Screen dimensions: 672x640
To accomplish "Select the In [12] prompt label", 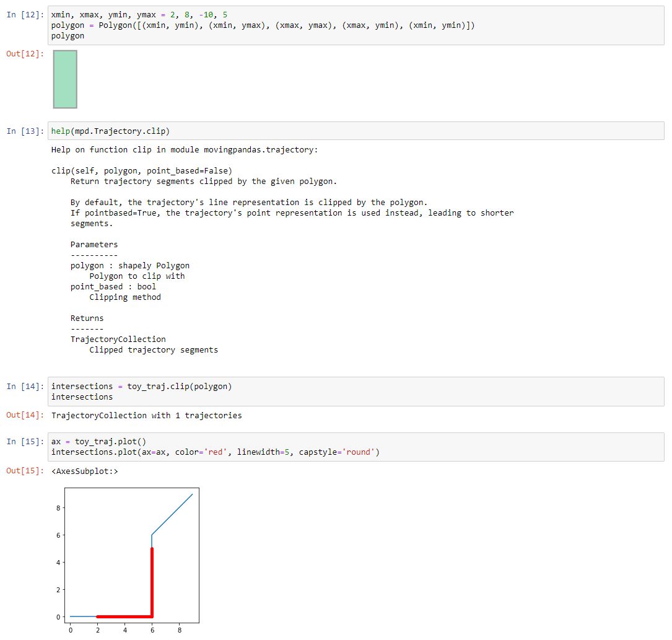I will coord(25,15).
